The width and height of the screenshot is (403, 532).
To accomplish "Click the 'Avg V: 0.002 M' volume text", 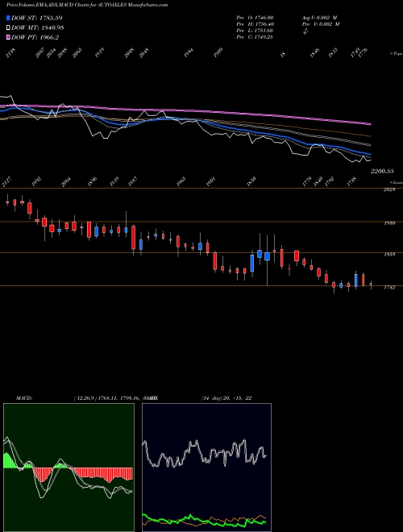I will (320, 18).
